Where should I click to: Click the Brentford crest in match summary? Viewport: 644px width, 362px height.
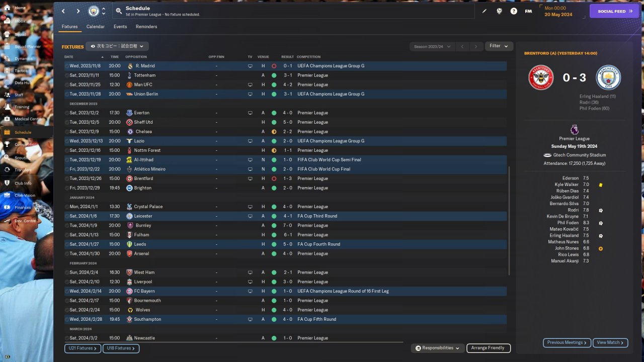tap(541, 78)
